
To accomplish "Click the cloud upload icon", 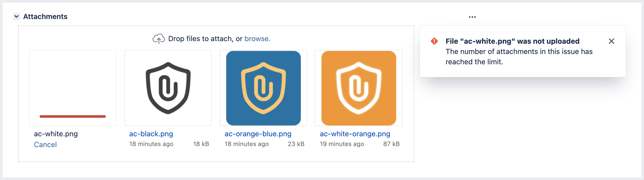I will point(158,39).
